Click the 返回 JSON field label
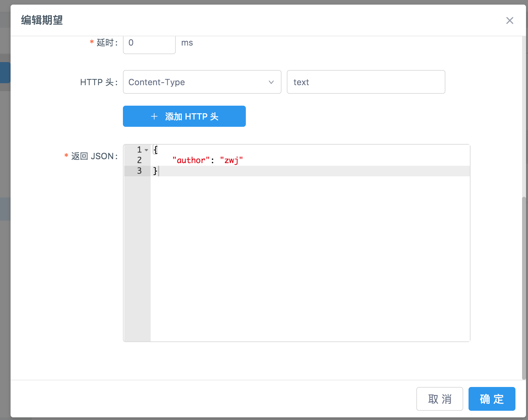This screenshot has width=528, height=420. (94, 156)
